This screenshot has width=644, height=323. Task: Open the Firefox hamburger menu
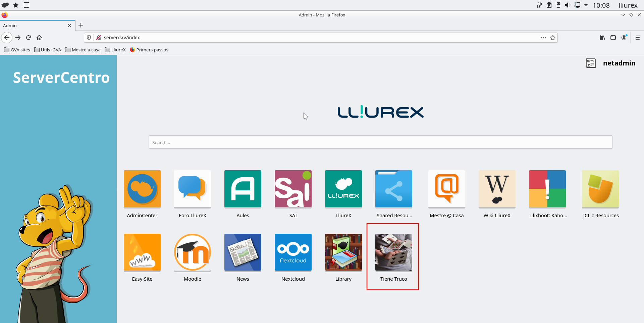coord(638,38)
